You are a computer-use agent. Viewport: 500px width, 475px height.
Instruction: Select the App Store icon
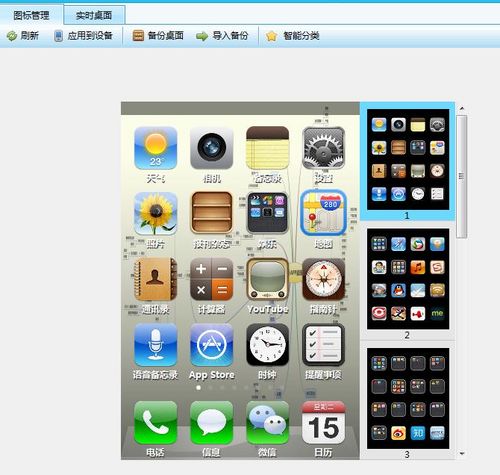tap(212, 345)
